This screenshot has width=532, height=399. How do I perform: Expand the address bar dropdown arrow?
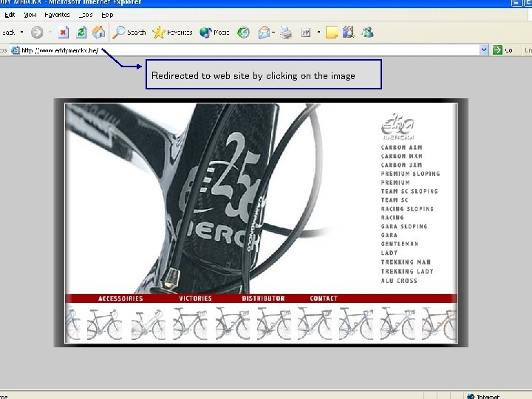pyautogui.click(x=484, y=50)
